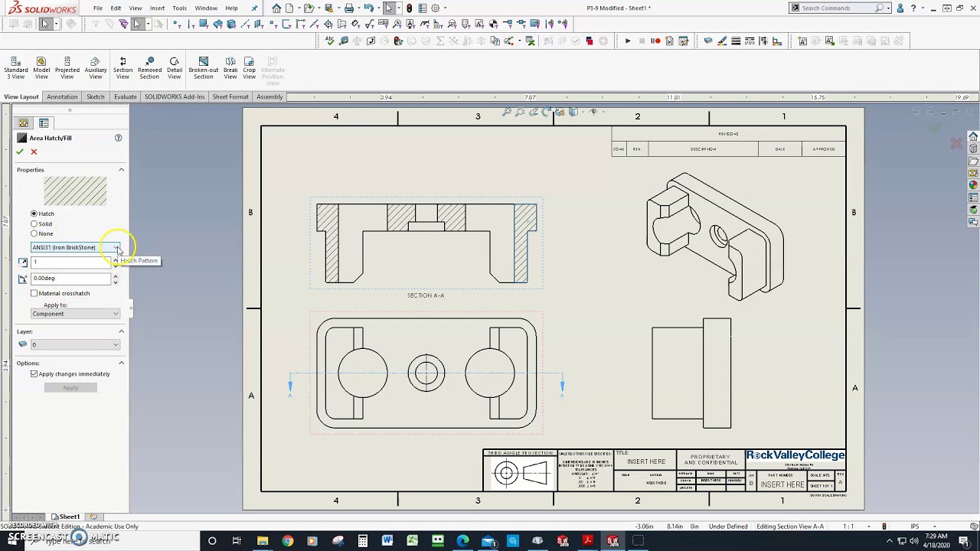
Task: Select the None radio button
Action: [x=34, y=233]
